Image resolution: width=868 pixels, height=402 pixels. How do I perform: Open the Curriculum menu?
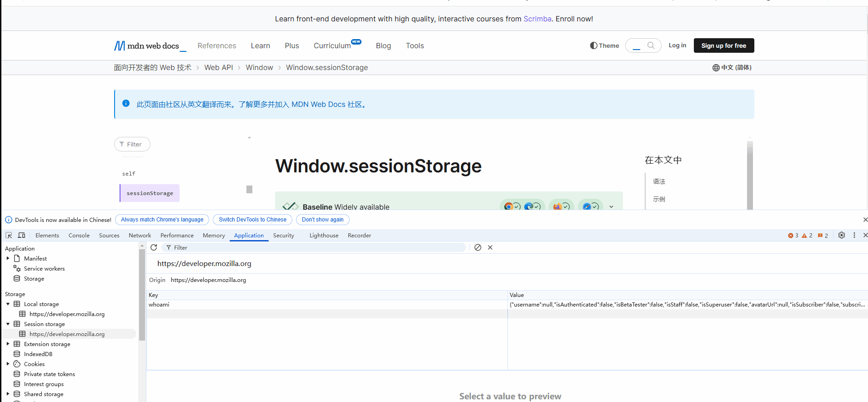tap(332, 45)
